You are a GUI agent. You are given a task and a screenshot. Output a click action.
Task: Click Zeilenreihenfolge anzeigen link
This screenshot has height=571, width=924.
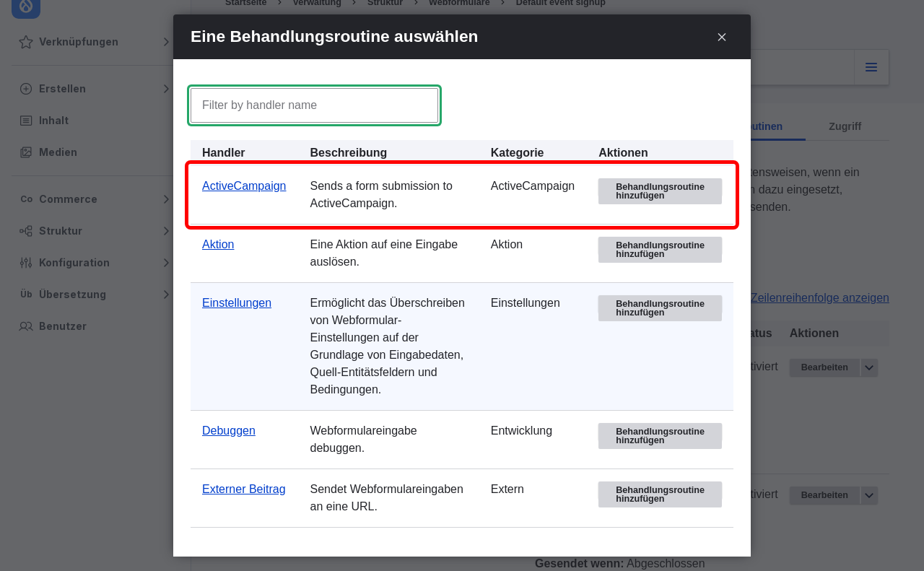[820, 297]
